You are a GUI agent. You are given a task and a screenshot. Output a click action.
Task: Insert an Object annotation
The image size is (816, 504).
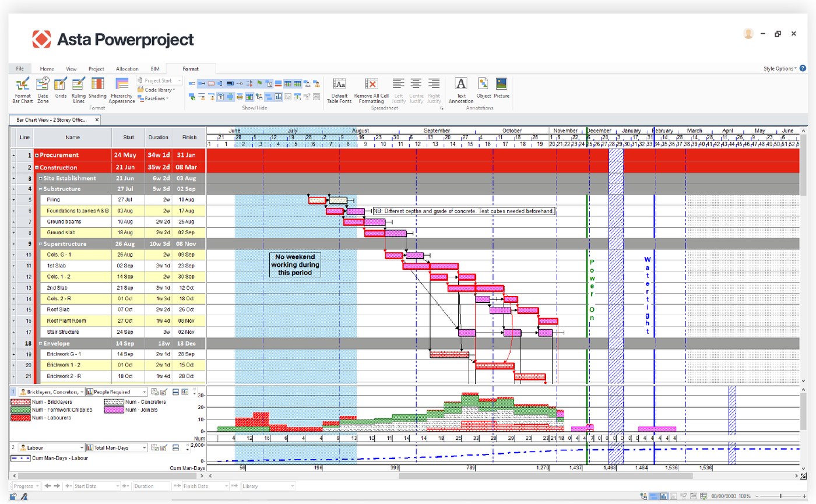(483, 87)
